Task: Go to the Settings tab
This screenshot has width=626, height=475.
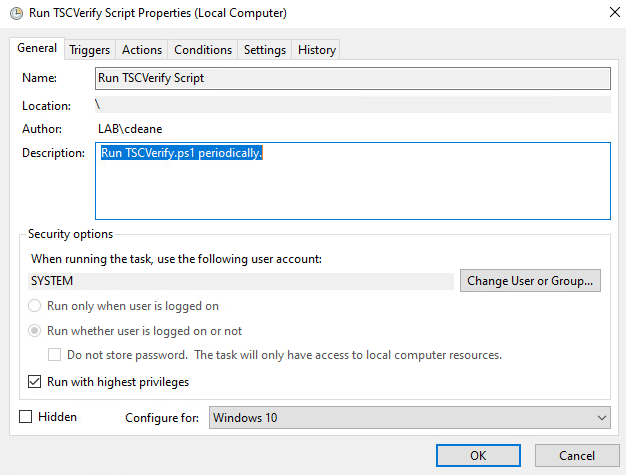Action: pos(265,49)
